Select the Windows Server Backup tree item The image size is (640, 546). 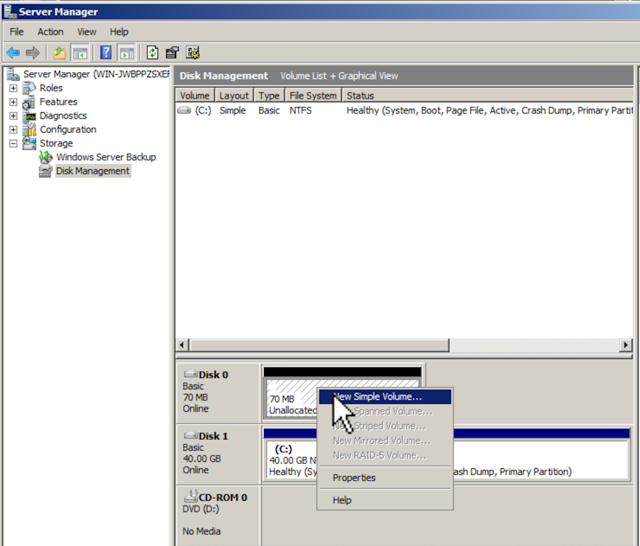pyautogui.click(x=106, y=157)
